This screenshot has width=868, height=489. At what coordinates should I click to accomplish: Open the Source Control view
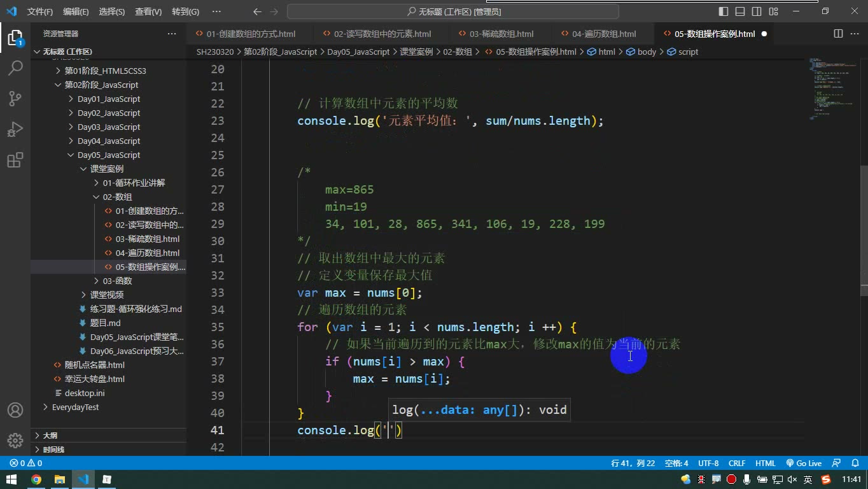pyautogui.click(x=15, y=99)
